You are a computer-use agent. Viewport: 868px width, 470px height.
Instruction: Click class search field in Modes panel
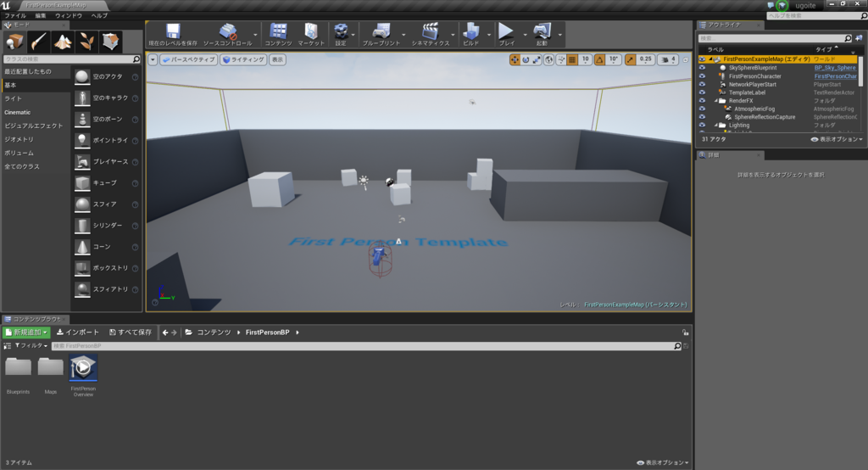point(69,59)
